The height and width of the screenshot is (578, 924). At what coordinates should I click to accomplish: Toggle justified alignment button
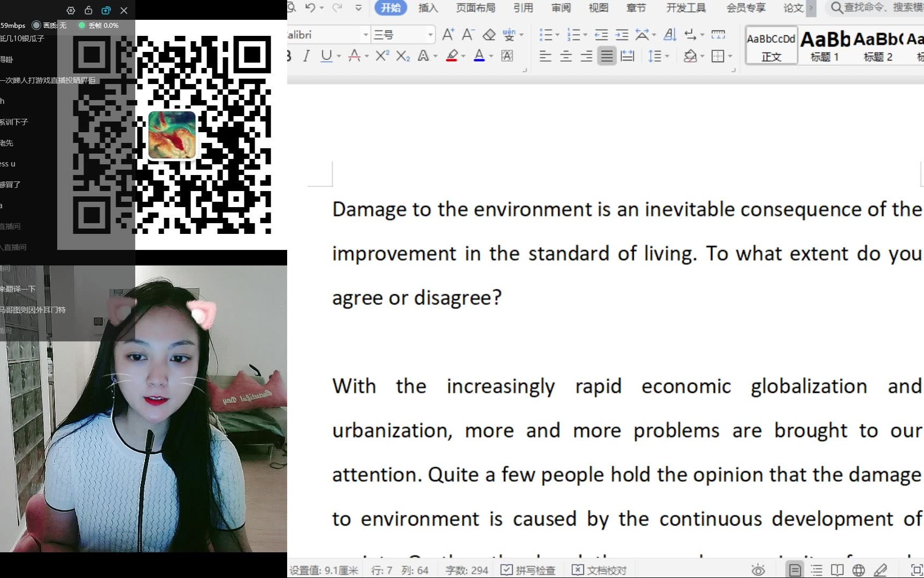click(607, 56)
